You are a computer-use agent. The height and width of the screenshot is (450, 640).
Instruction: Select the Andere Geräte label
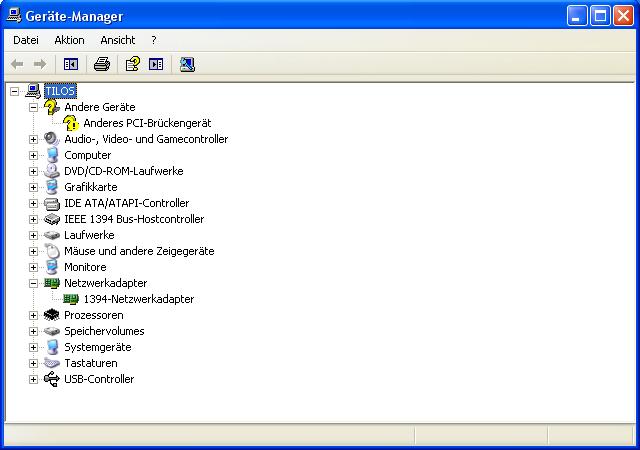click(x=100, y=107)
